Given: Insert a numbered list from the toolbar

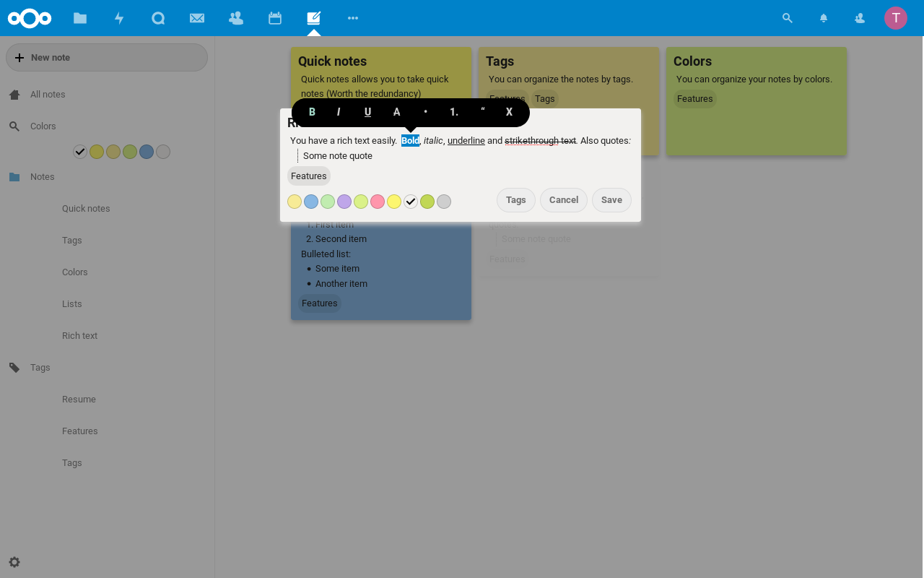Looking at the screenshot, I should pos(454,112).
